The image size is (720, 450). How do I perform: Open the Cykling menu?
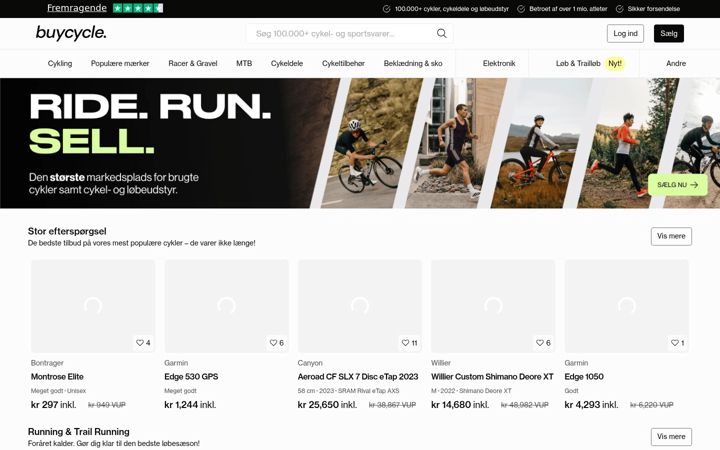point(60,63)
